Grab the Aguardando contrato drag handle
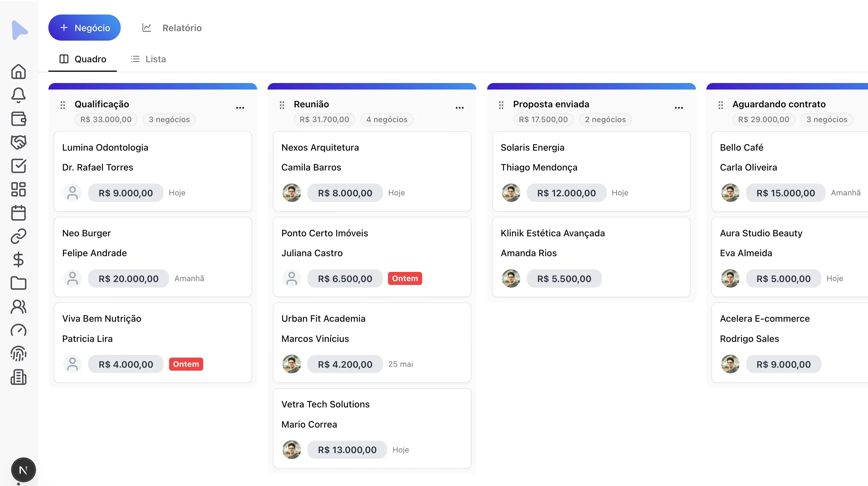Image resolution: width=868 pixels, height=486 pixels. (x=720, y=105)
